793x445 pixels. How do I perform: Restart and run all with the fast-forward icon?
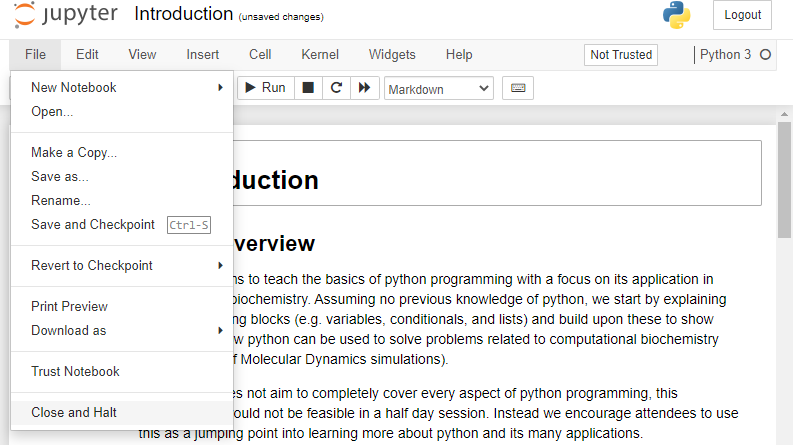pyautogui.click(x=365, y=87)
